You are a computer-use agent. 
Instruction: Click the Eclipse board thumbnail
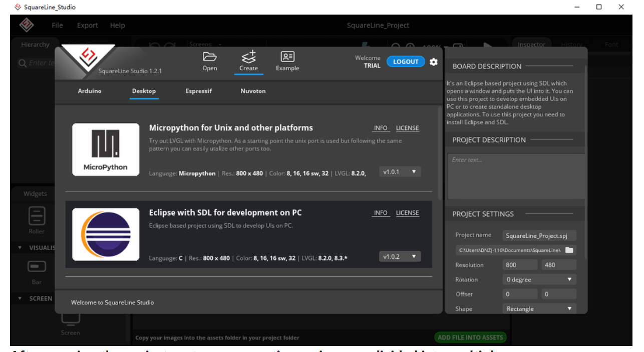(x=106, y=234)
